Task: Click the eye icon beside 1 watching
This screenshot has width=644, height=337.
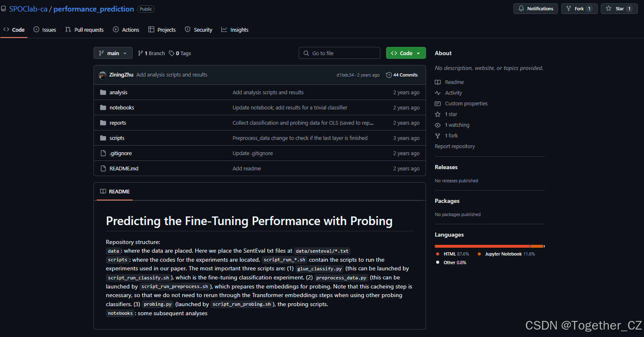Action: [438, 125]
